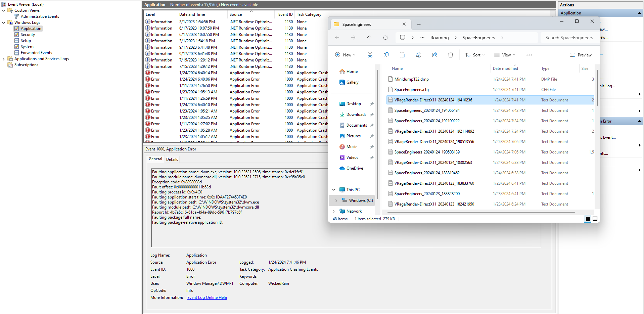Open the Sort dropdown

click(x=474, y=55)
